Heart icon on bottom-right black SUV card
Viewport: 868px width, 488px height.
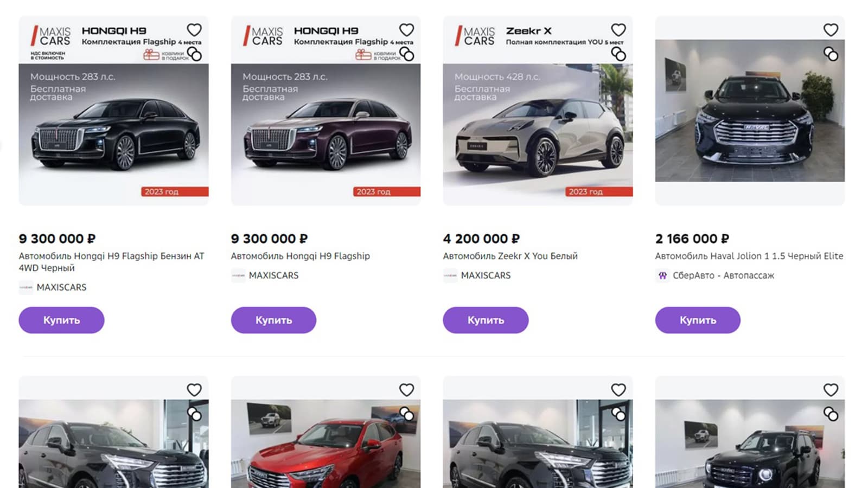pos(831,390)
